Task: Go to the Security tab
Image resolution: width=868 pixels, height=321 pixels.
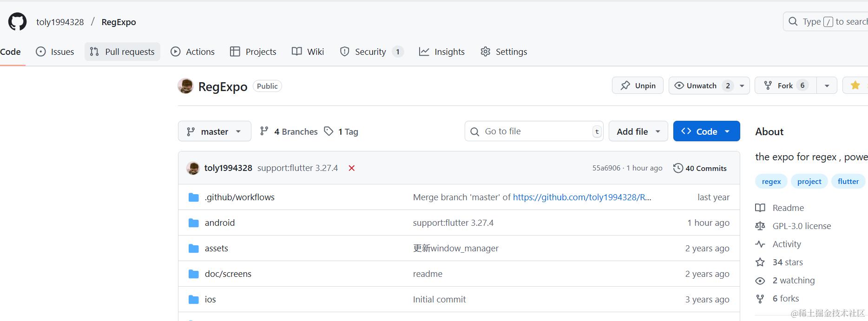Action: coord(371,52)
